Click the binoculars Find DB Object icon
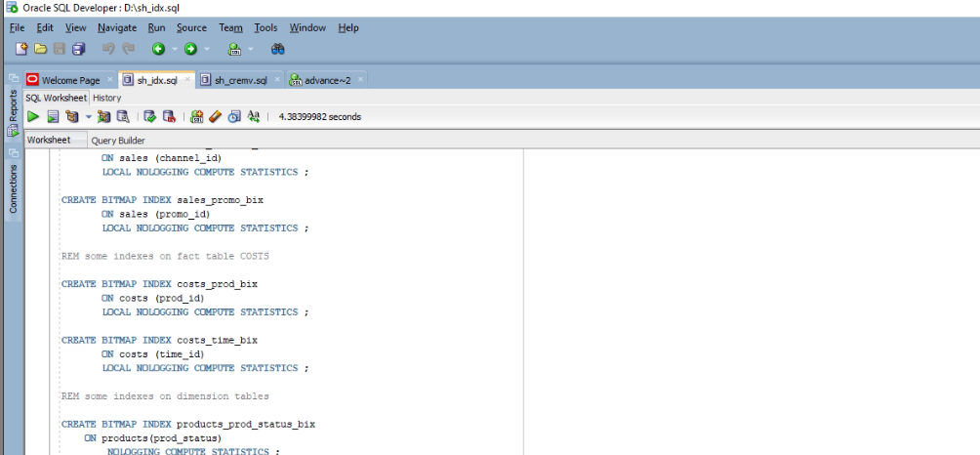The height and width of the screenshot is (455, 980). click(277, 49)
